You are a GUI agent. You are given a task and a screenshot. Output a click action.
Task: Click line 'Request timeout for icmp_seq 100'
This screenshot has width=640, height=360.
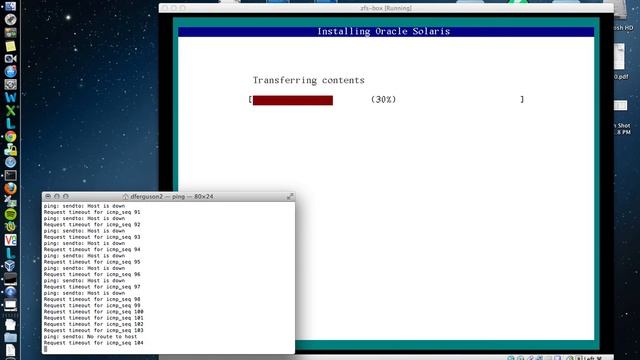(93, 312)
